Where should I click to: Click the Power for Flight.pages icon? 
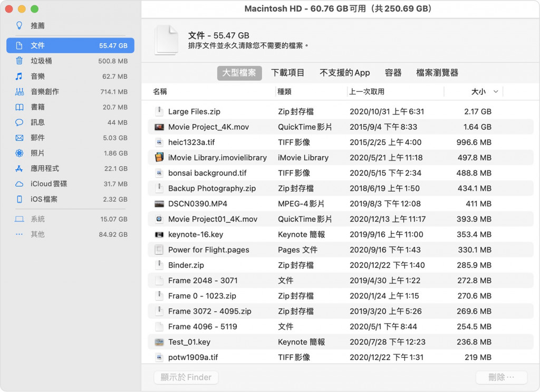pyautogui.click(x=159, y=250)
